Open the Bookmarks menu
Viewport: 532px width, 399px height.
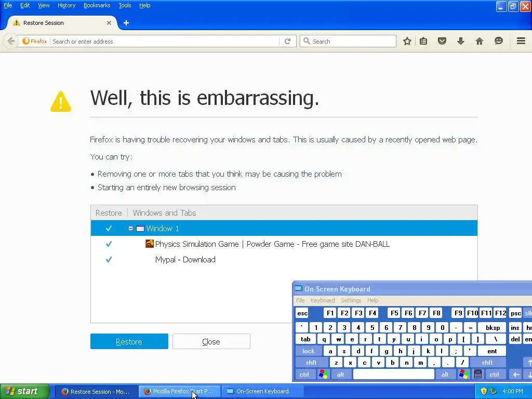click(97, 5)
